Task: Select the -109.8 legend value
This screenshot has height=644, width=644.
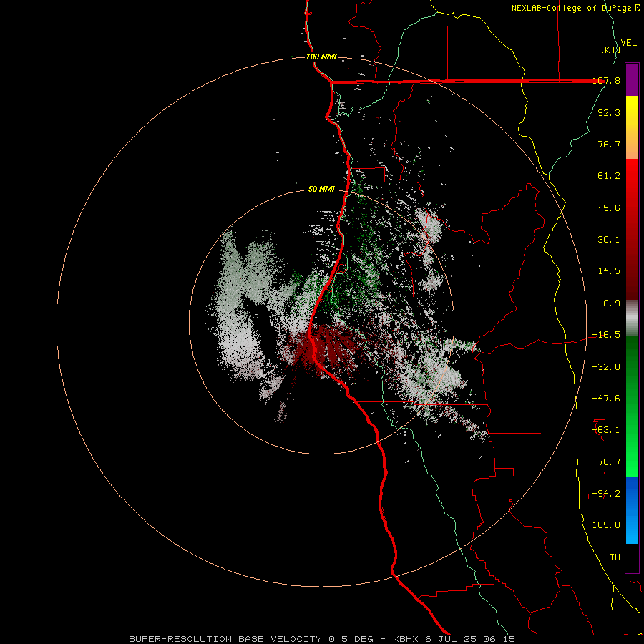Action: 603,525
